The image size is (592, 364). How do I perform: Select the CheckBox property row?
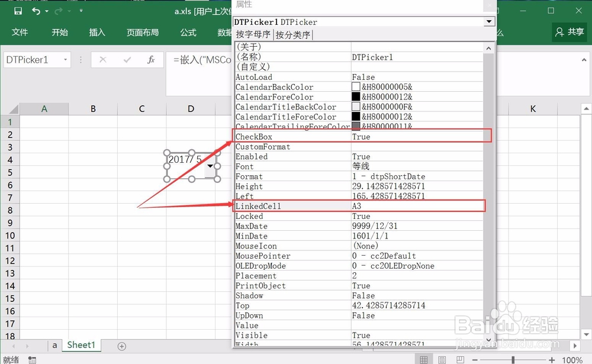tap(359, 136)
